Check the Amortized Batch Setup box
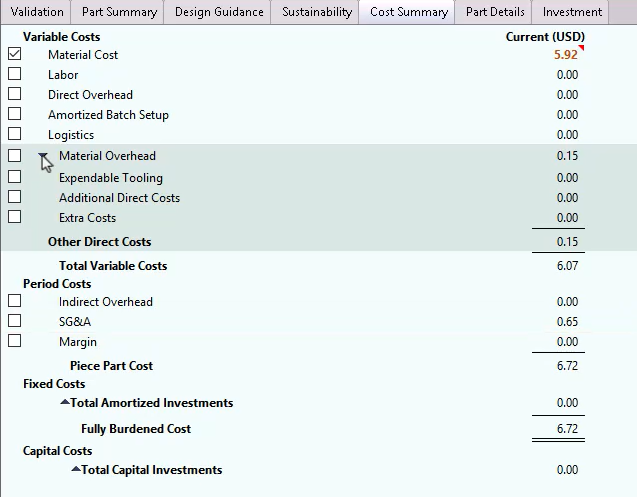The width and height of the screenshot is (637, 497). 14,114
